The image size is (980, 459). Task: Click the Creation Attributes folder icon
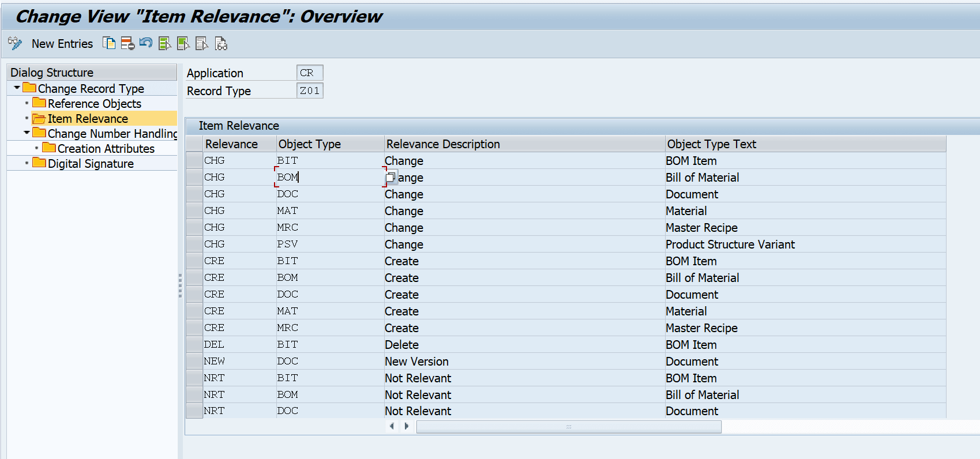tap(49, 148)
